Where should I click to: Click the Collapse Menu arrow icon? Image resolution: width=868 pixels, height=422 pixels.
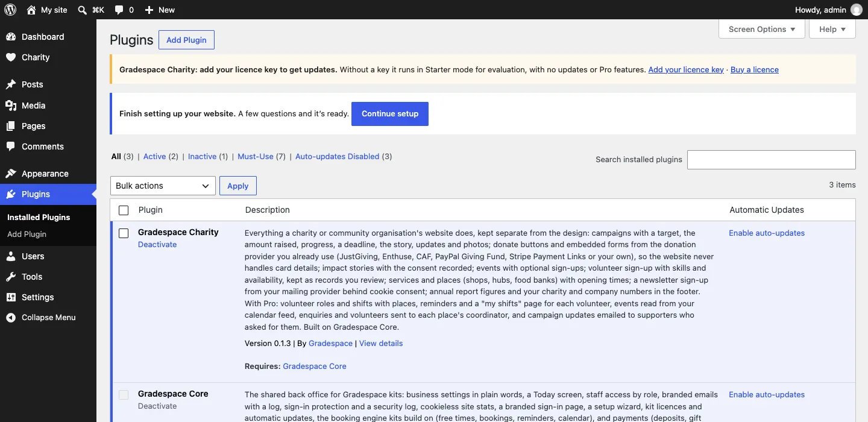11,318
